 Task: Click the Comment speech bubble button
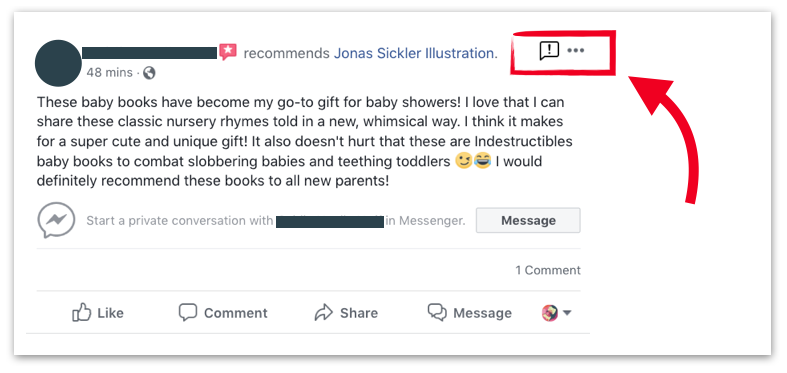223,313
